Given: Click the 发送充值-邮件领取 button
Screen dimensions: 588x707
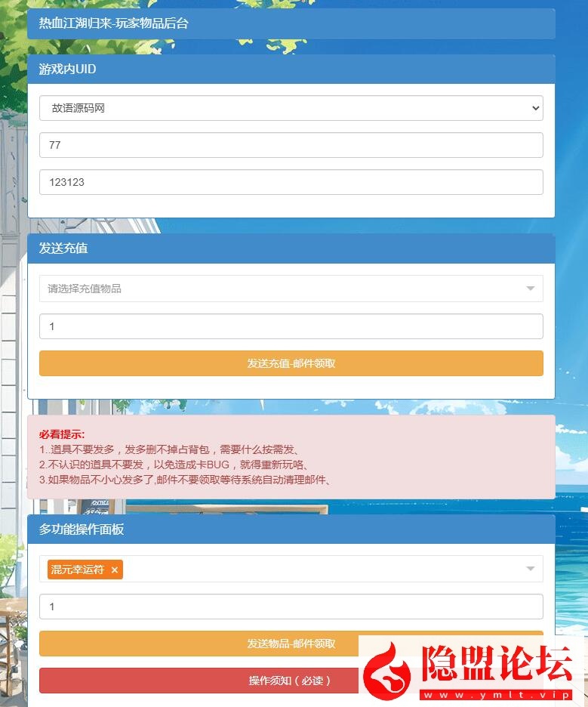Looking at the screenshot, I should [291, 363].
